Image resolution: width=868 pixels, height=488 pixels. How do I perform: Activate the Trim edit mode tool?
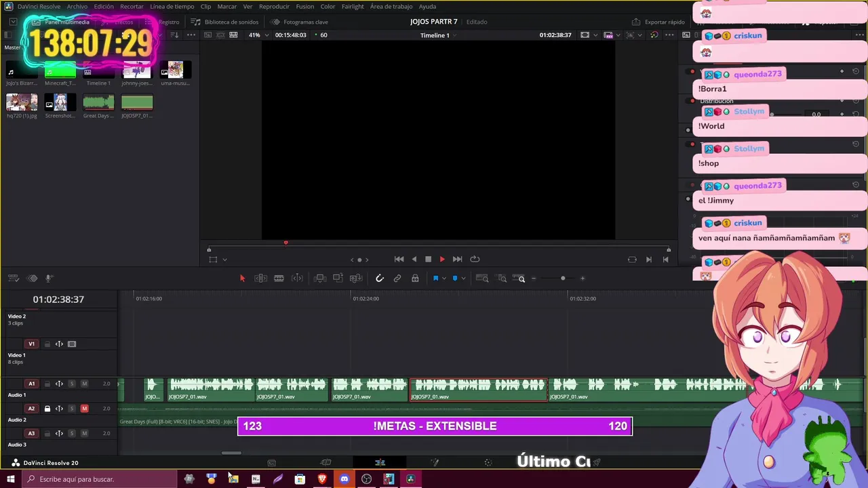pos(260,279)
